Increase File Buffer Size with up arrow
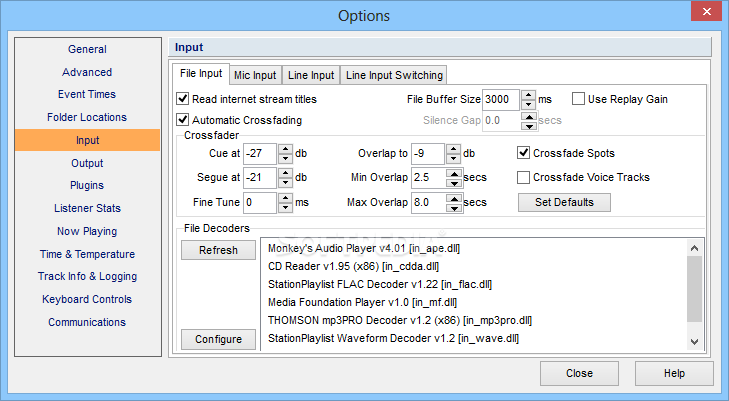 point(528,95)
